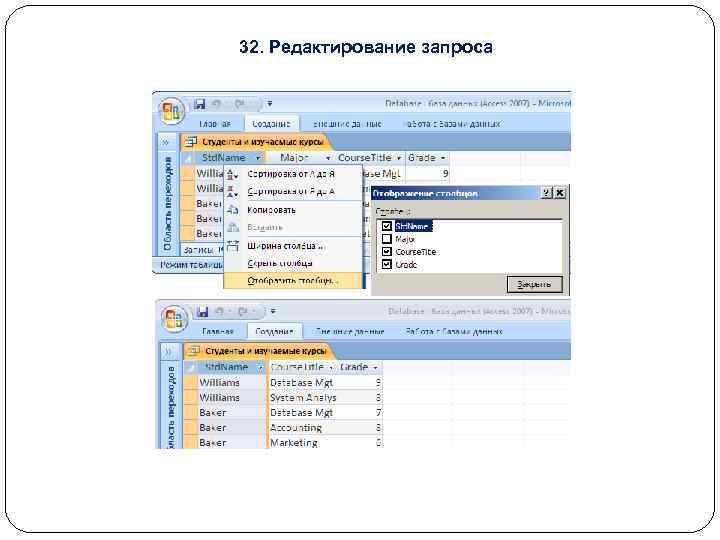Switch to Главная tab in lower window
This screenshot has height=540, width=720.
(218, 332)
